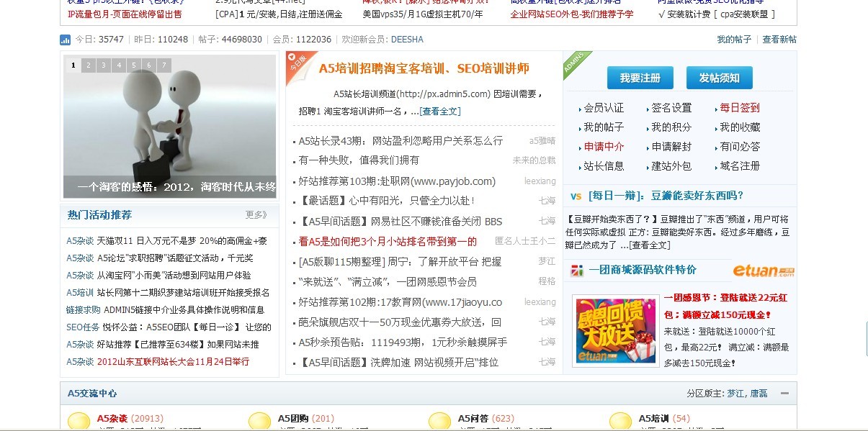Click the A5团购 forum bubble icon
Screen dimensions: 868x431
click(x=259, y=422)
